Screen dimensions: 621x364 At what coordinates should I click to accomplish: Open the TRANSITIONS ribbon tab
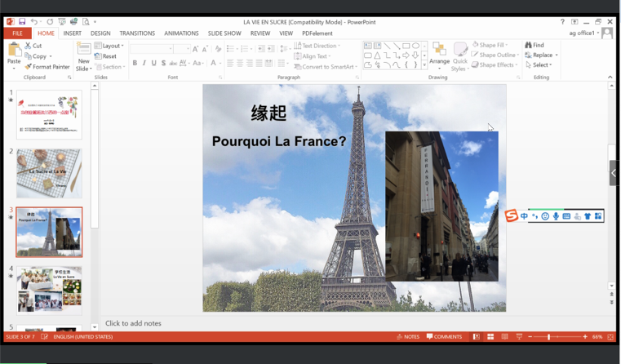pos(136,33)
